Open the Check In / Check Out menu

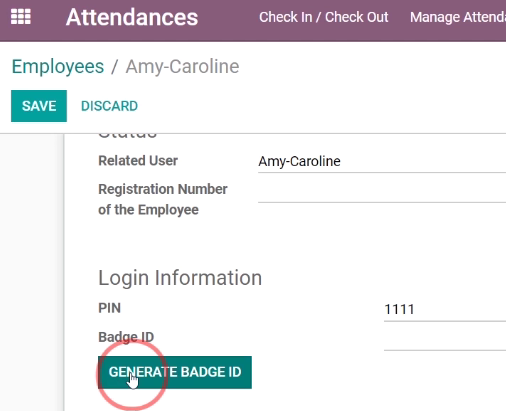tap(324, 17)
